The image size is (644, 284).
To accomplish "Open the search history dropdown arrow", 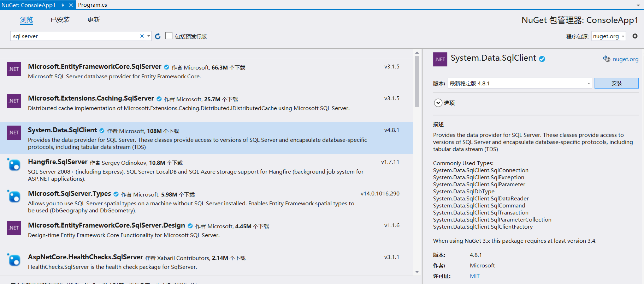I will click(149, 36).
